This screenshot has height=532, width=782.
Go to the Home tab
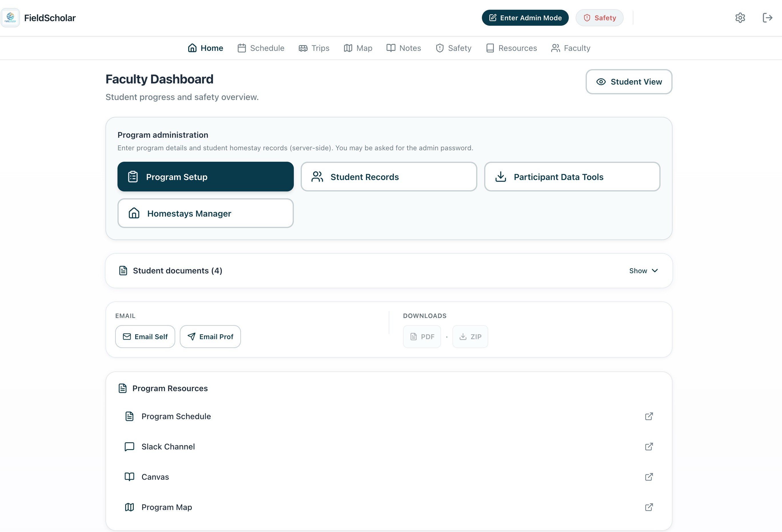[205, 48]
